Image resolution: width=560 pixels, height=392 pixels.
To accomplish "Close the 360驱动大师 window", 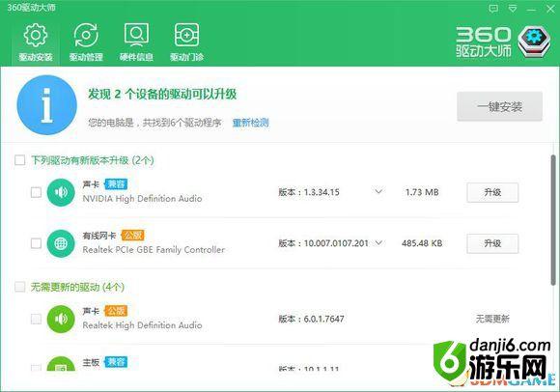I will (x=550, y=9).
